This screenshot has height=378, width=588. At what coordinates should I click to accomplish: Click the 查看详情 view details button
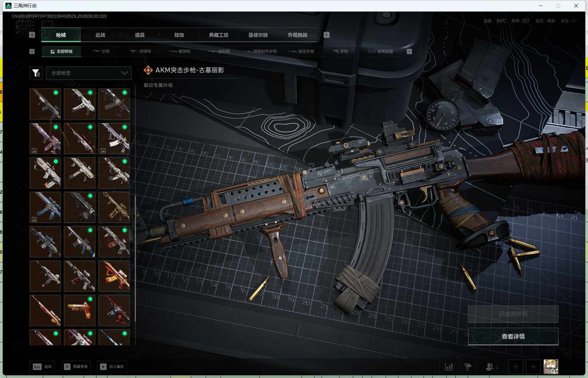tap(513, 336)
